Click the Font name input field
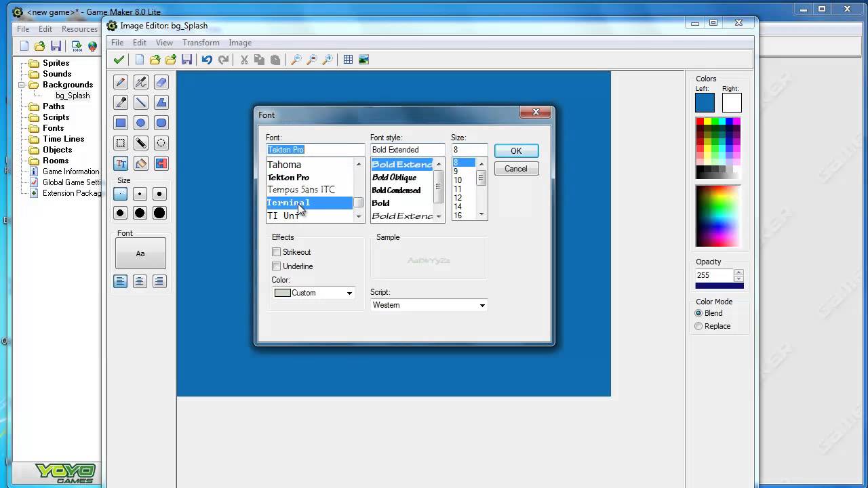868x488 pixels. (x=315, y=150)
